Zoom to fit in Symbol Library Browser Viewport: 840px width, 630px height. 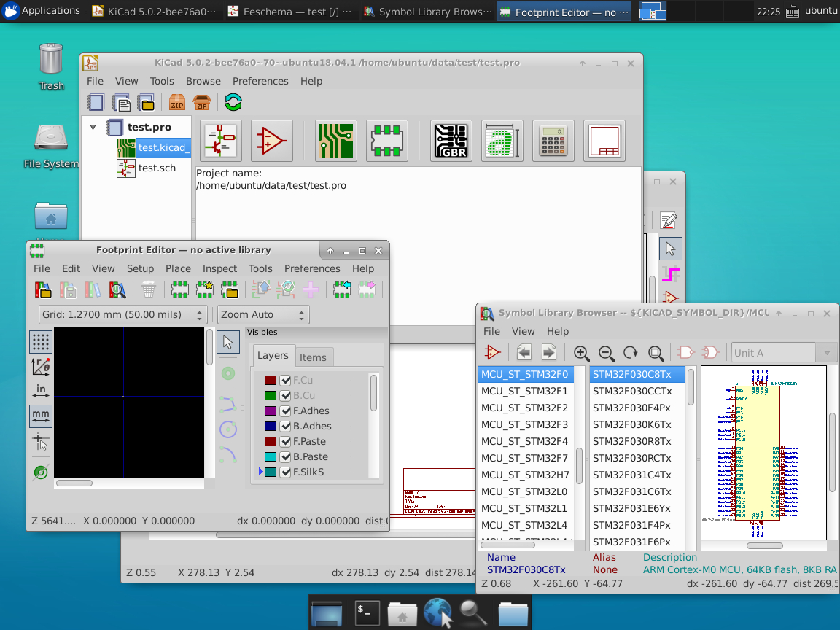pos(656,352)
